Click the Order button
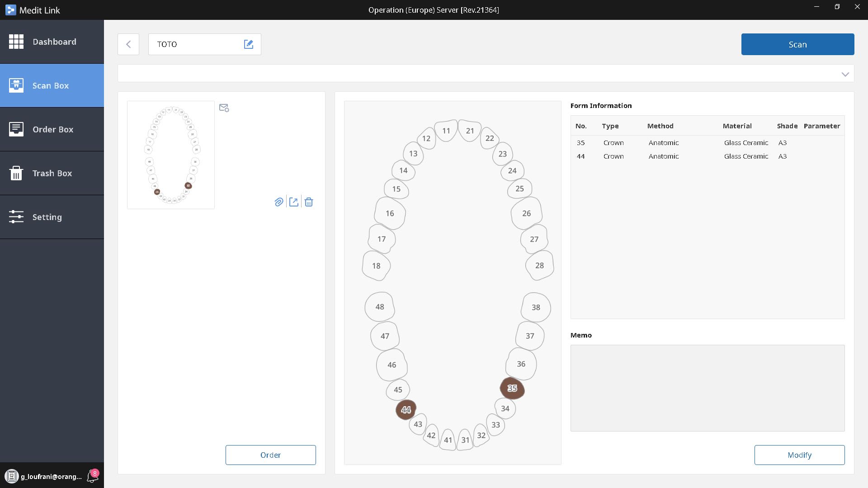 point(270,455)
